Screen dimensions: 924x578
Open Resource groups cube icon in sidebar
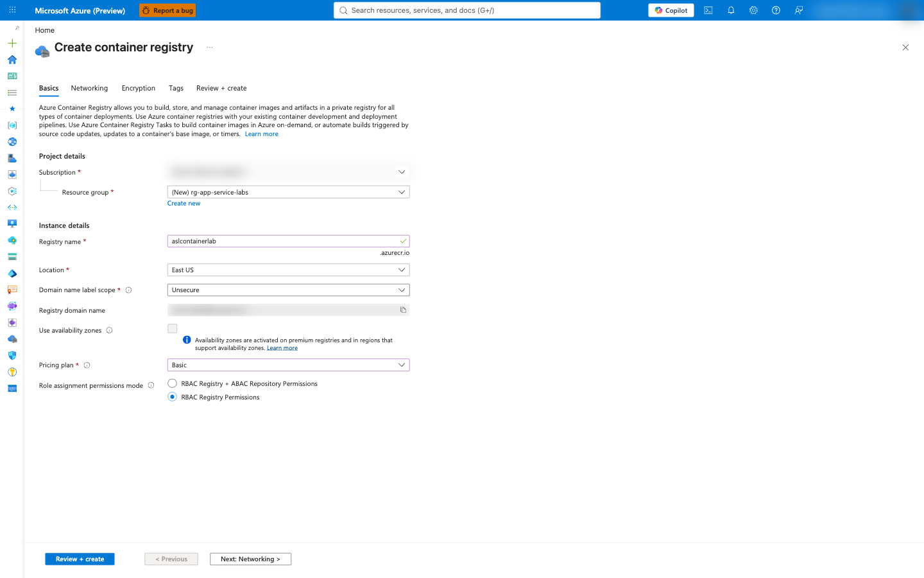12,125
